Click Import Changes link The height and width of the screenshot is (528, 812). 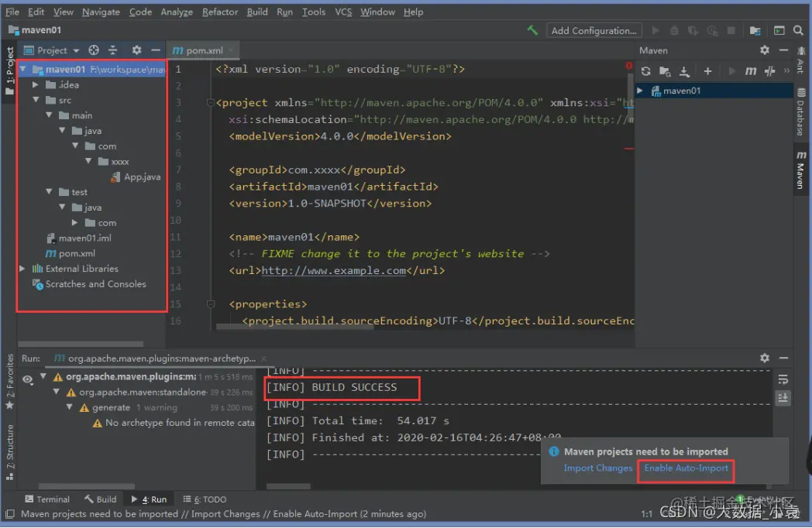[x=597, y=468]
